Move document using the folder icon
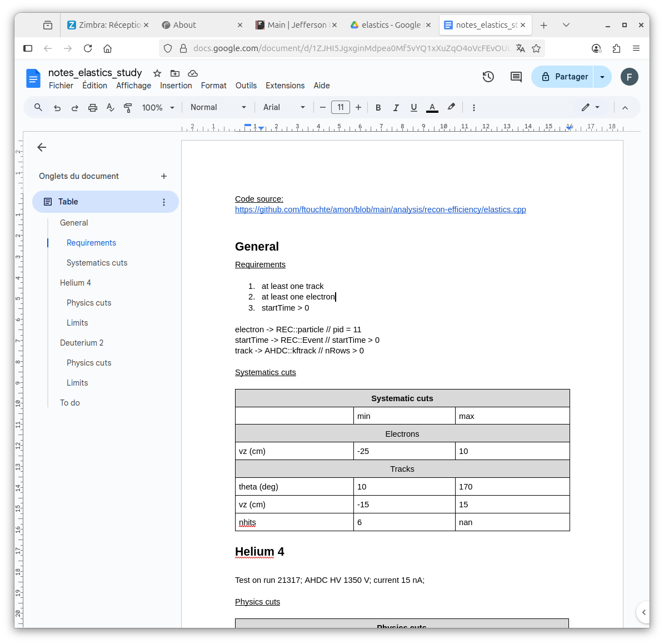This screenshot has width=664, height=644. [175, 73]
